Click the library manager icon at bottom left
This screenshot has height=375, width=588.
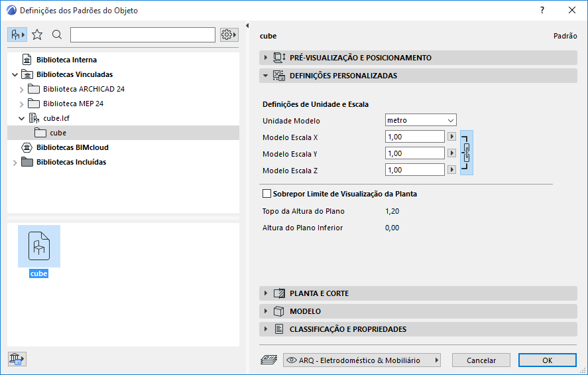(17, 359)
